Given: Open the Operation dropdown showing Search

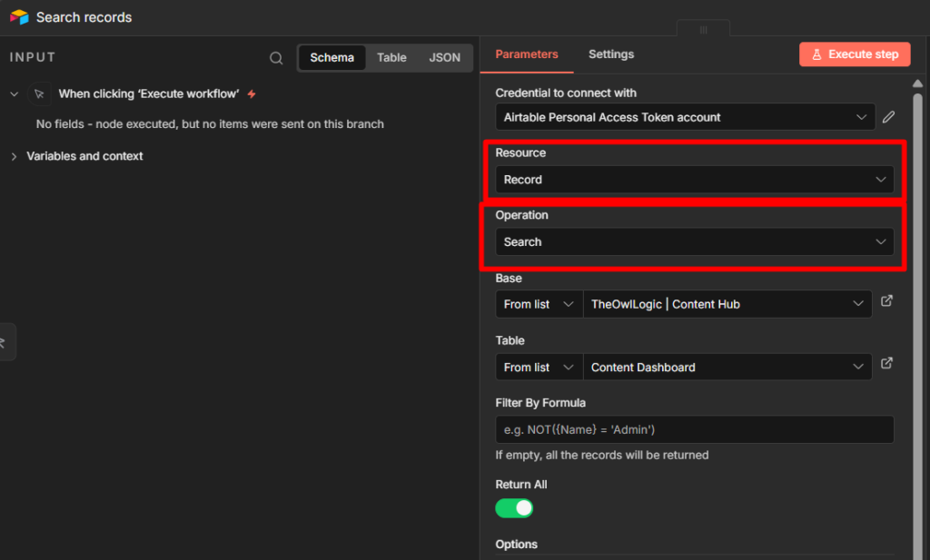Looking at the screenshot, I should [694, 242].
